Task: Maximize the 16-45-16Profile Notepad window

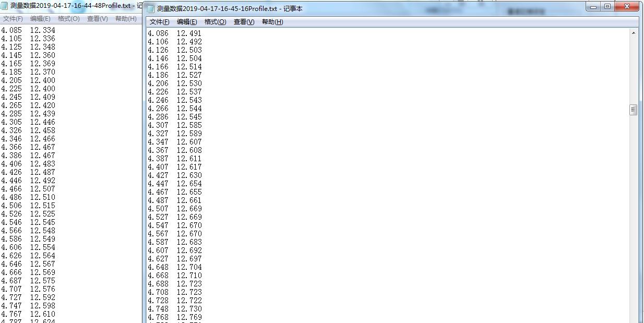Action: tap(607, 7)
